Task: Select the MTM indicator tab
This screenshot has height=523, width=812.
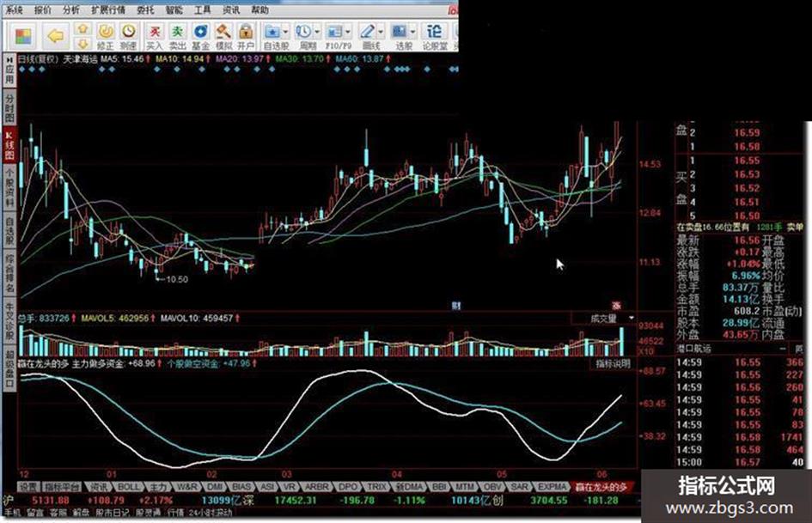Action: (466, 487)
